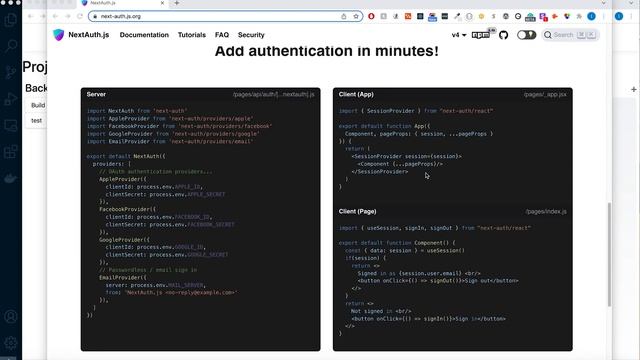640x360 pixels.
Task: Click the plus button in background window
Action: click(x=633, y=89)
